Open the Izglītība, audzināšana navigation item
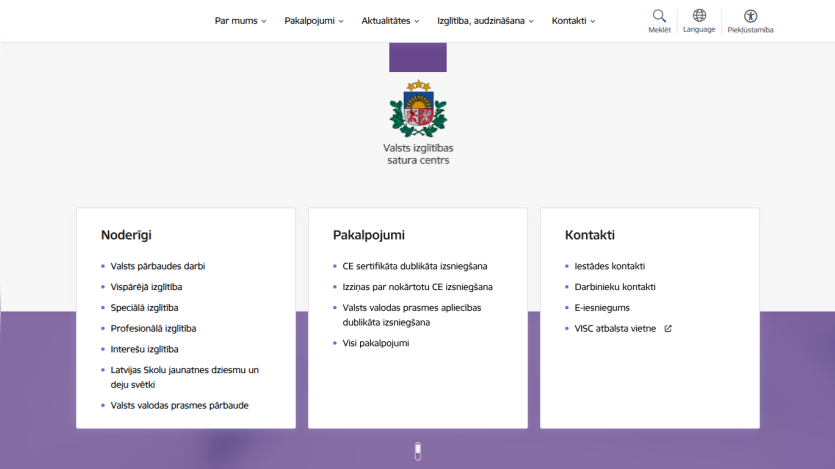Screen dimensions: 835x469 [x=481, y=21]
